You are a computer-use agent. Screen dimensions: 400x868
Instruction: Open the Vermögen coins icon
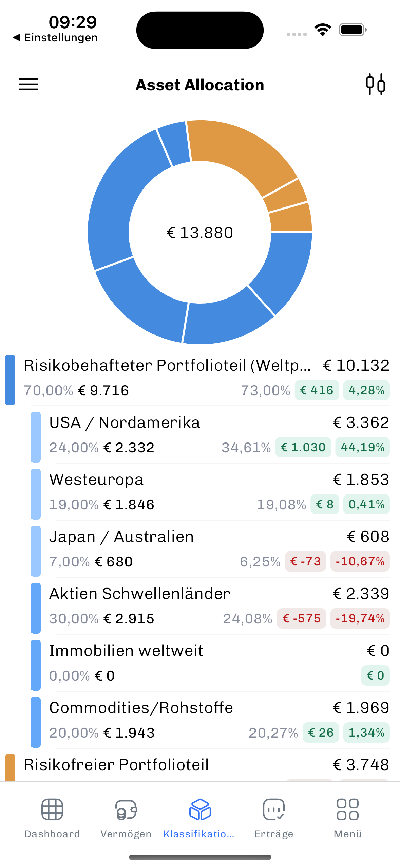[126, 810]
